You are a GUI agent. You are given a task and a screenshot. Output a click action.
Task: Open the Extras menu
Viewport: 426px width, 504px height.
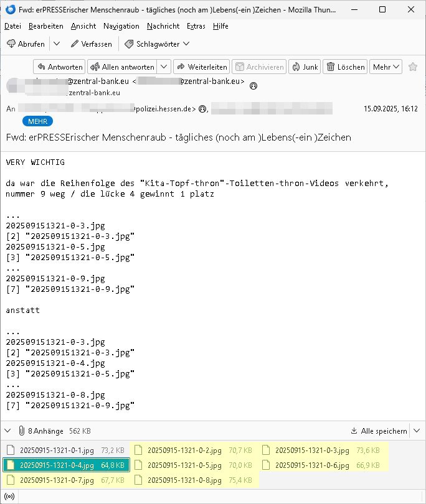pyautogui.click(x=196, y=26)
